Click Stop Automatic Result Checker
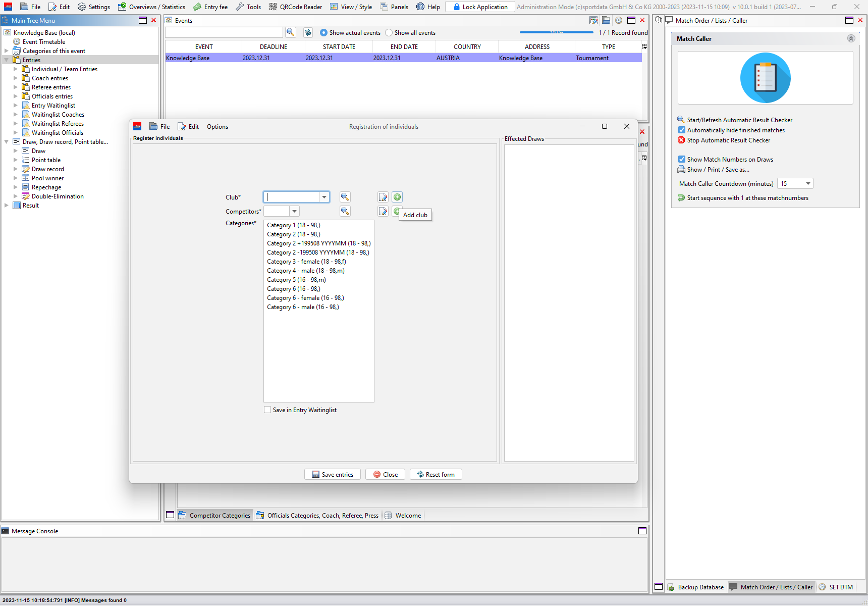Screen dimensions: 868x606 click(724, 140)
